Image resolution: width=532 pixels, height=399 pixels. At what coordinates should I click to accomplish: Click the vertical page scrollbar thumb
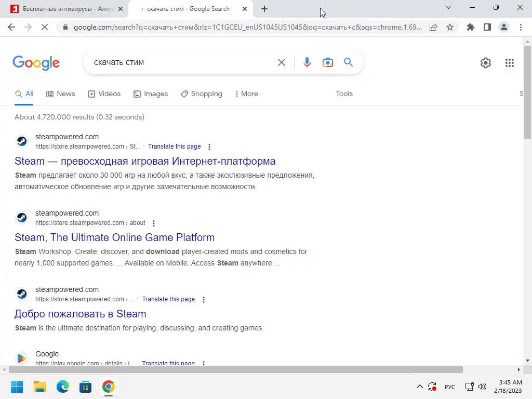[x=527, y=92]
